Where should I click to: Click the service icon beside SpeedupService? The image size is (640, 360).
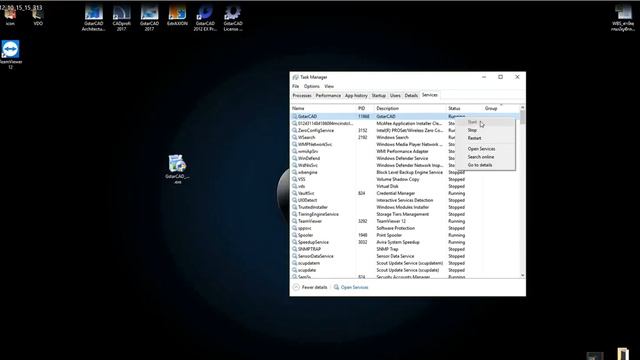pyautogui.click(x=294, y=242)
